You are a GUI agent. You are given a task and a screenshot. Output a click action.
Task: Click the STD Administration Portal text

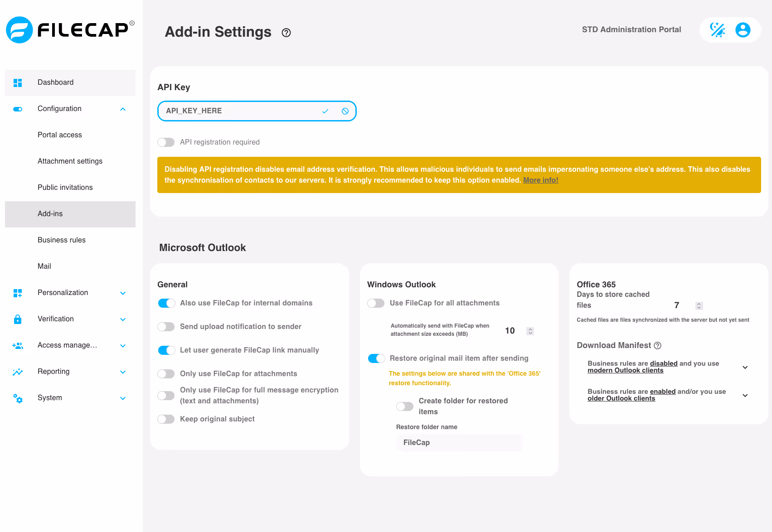[631, 29]
